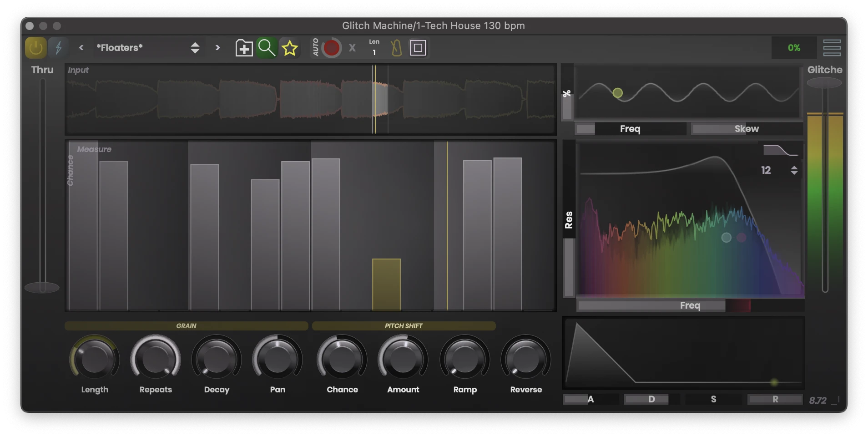Mark preset as favorite with star

(x=289, y=48)
